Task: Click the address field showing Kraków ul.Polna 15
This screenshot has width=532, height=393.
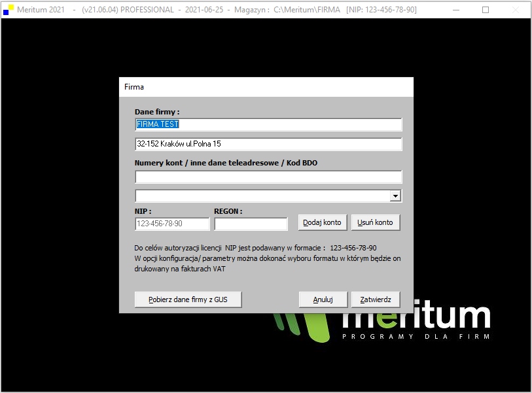Action: coord(268,144)
